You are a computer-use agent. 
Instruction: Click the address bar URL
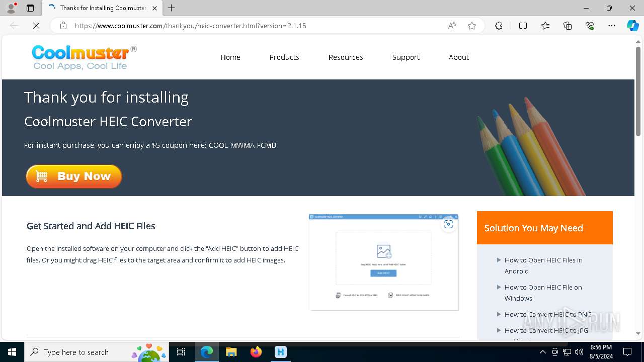pos(190,26)
